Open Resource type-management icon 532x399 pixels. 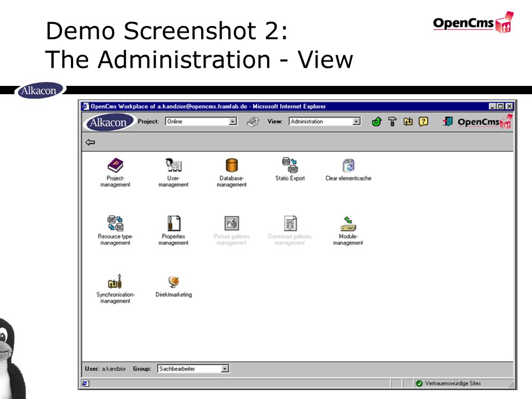(115, 223)
